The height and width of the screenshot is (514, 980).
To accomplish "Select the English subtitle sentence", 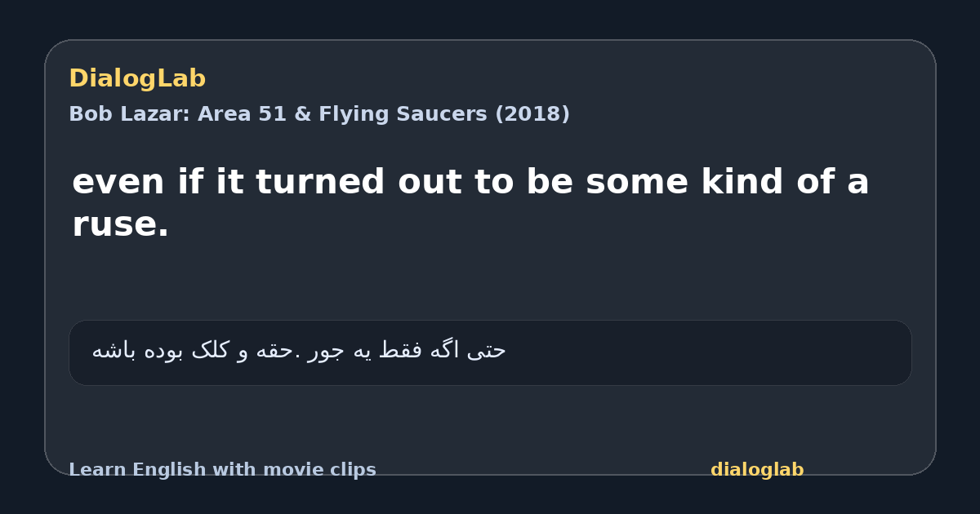I will tap(470, 203).
